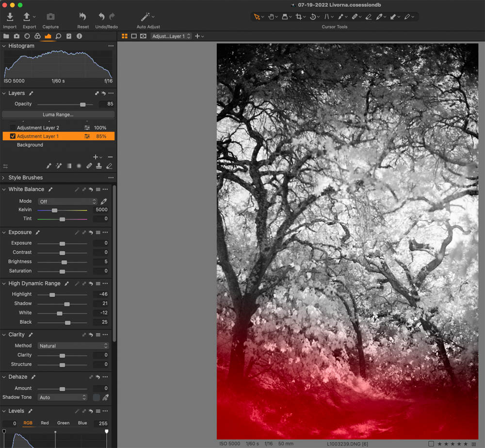This screenshot has height=448, width=485.
Task: Click the Shadow Tone picker in Dehaze
Action: coord(105,397)
